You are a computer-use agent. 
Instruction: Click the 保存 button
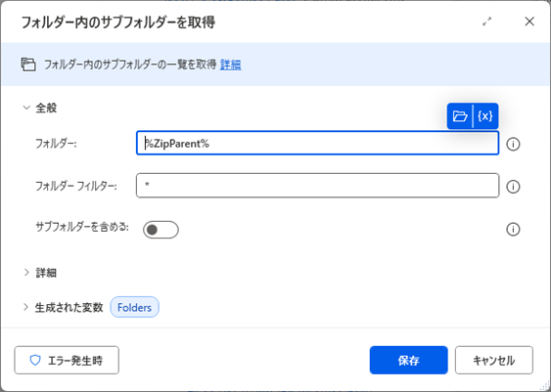coord(409,360)
